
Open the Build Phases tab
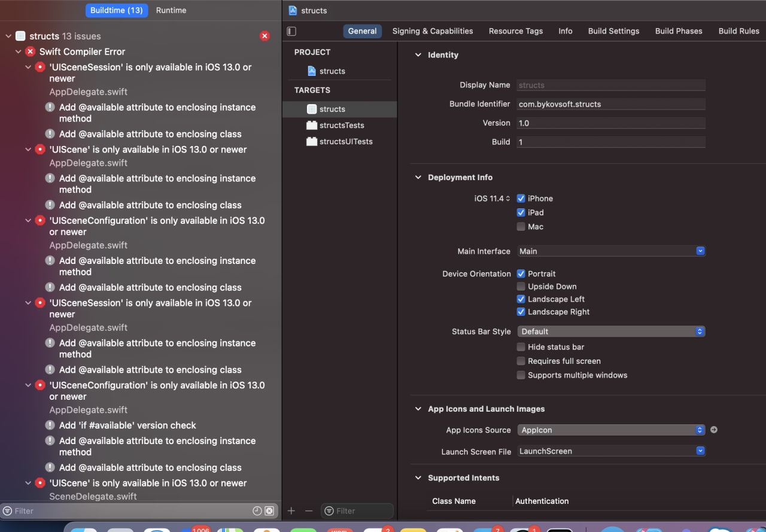pyautogui.click(x=679, y=31)
